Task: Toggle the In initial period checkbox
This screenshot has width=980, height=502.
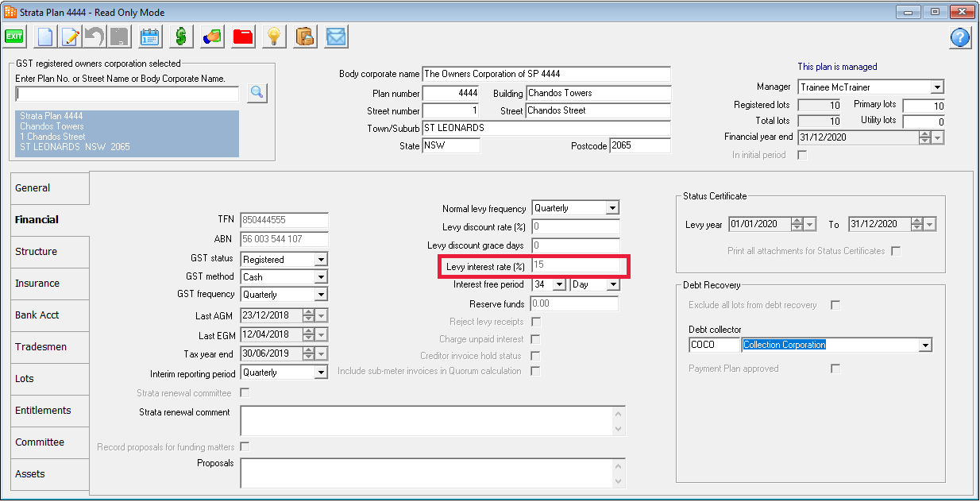Action: click(x=802, y=155)
